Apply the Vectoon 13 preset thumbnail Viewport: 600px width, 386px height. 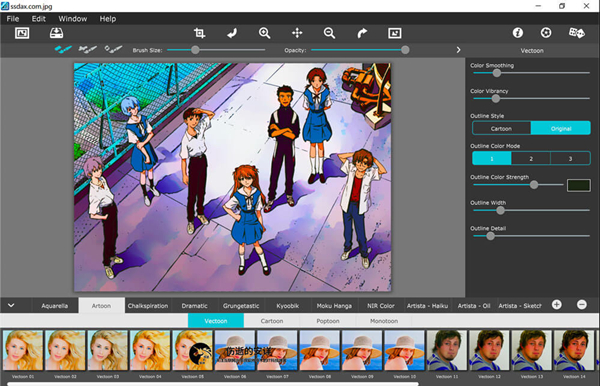point(532,350)
